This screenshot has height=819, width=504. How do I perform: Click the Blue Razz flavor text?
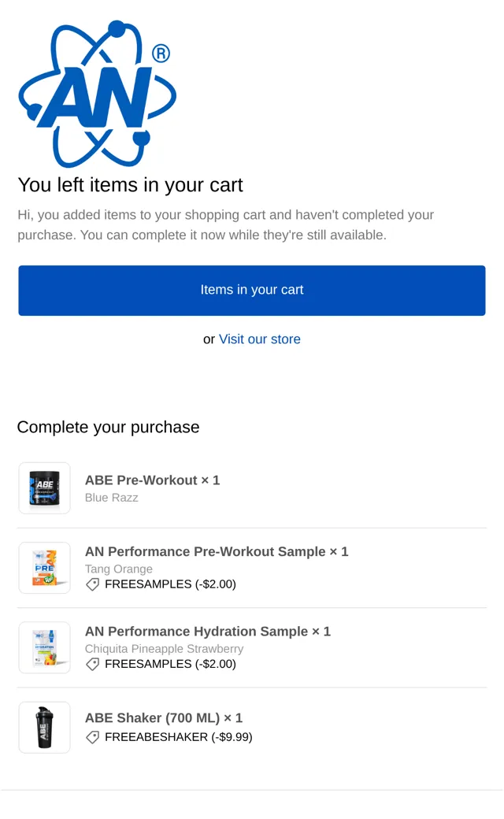pos(112,498)
